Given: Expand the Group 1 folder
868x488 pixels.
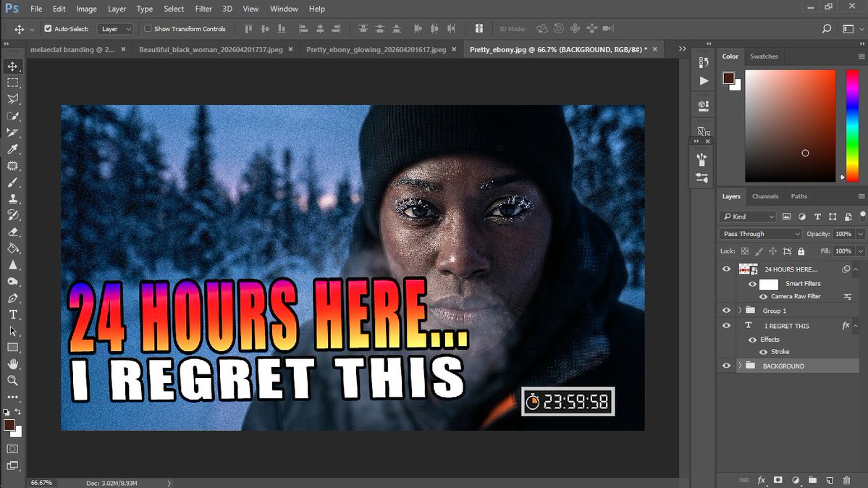Looking at the screenshot, I should click(x=740, y=311).
